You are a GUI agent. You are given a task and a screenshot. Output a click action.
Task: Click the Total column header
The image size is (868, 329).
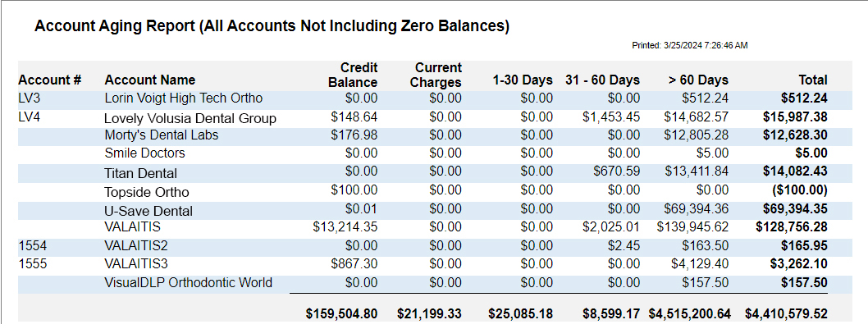point(813,80)
